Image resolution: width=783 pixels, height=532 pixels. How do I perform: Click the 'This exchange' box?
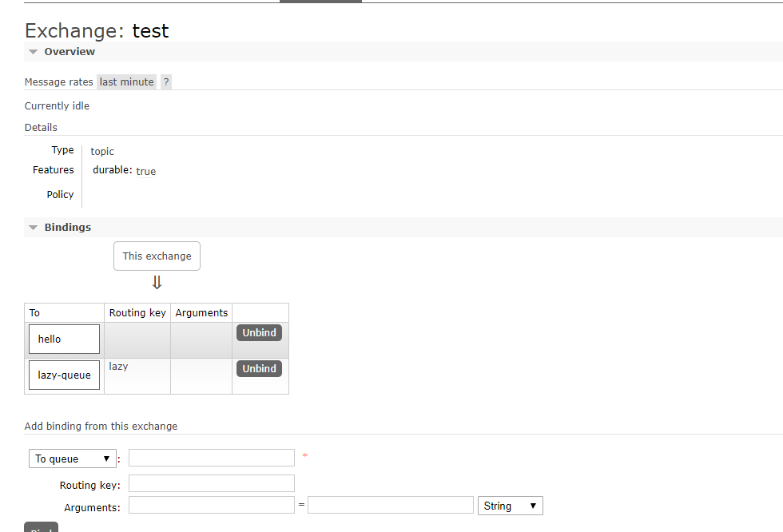pos(157,256)
